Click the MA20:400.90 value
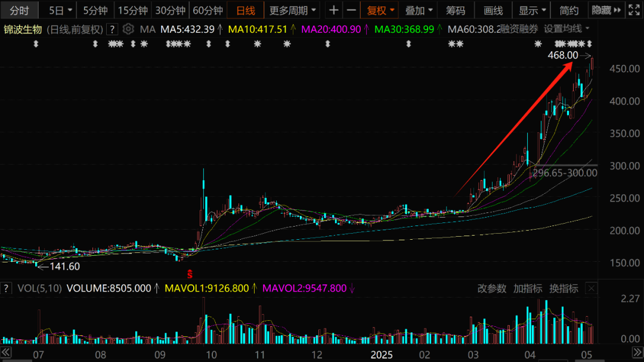Viewport: 644px width, 362px height. pos(331,29)
